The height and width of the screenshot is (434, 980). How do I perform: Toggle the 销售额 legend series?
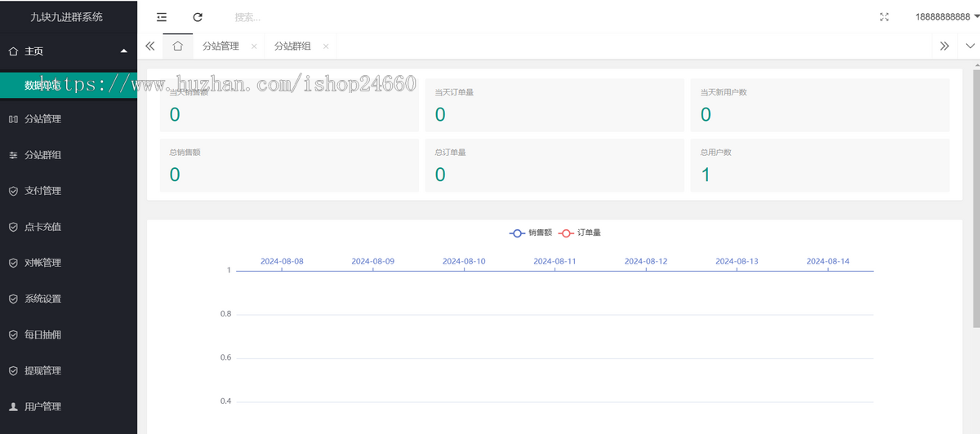(x=530, y=232)
